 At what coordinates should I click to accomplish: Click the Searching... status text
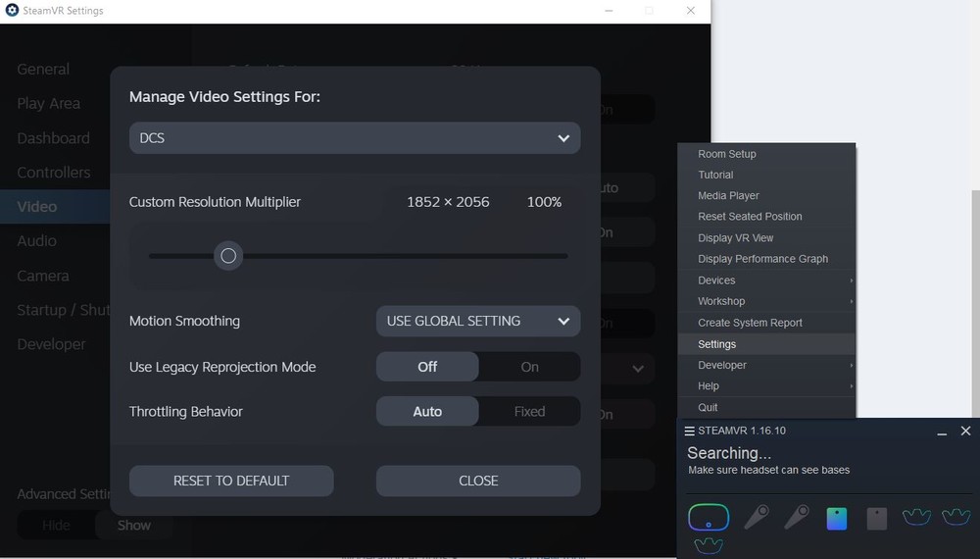[x=729, y=453]
